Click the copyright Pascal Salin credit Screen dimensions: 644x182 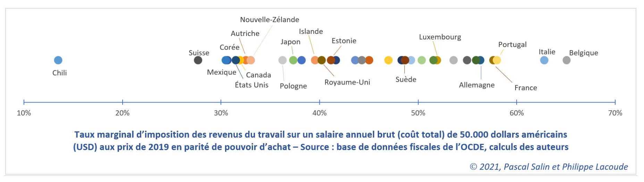point(549,167)
